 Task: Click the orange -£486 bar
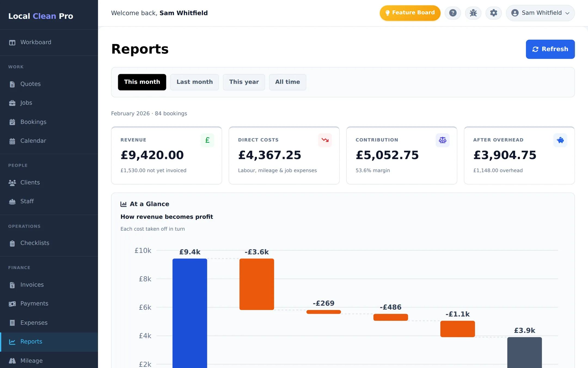point(391,317)
